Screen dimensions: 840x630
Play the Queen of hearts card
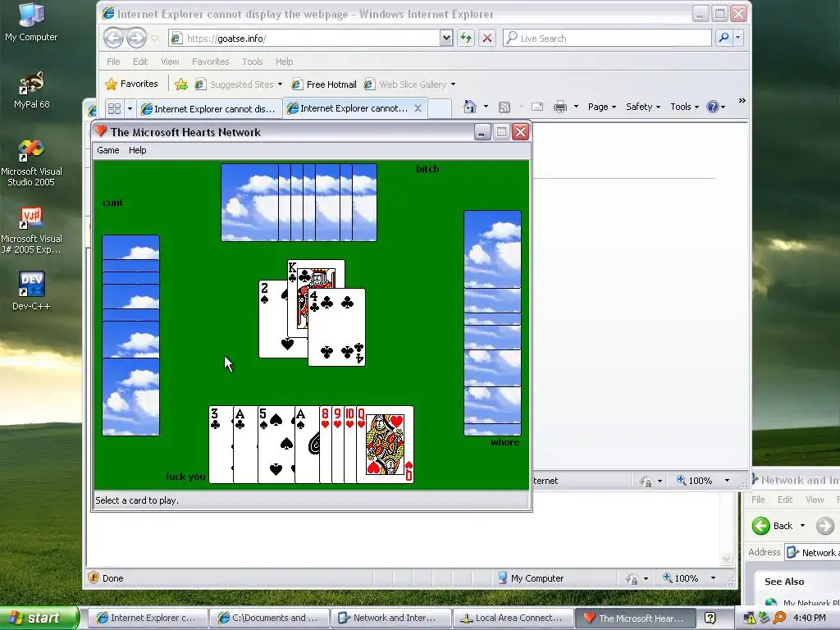[386, 445]
